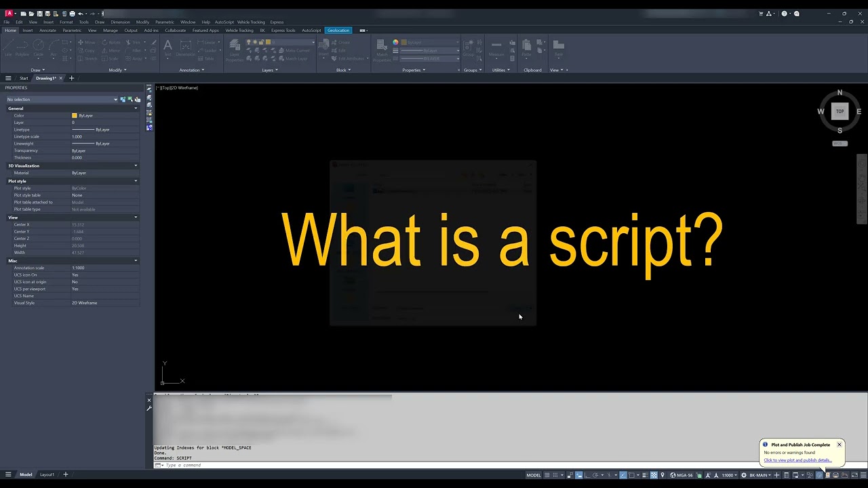Click the Mirror tool in Modify panel
The height and width of the screenshot is (488, 868).
pos(111,50)
